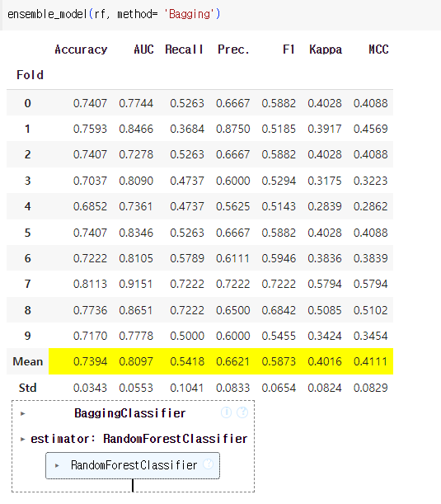The image size is (441, 504).
Task: Click Fold 7 AUC value 0.9151
Action: point(136,284)
